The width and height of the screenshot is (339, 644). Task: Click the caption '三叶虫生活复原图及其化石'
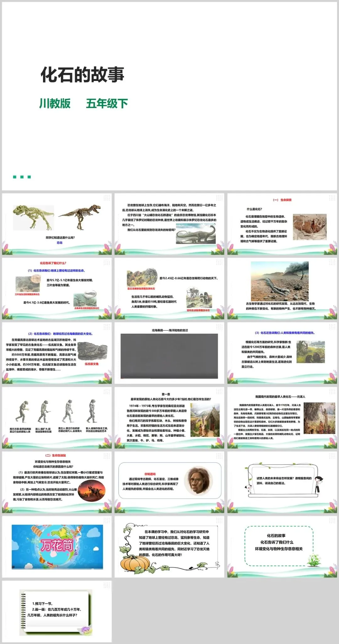point(28,294)
